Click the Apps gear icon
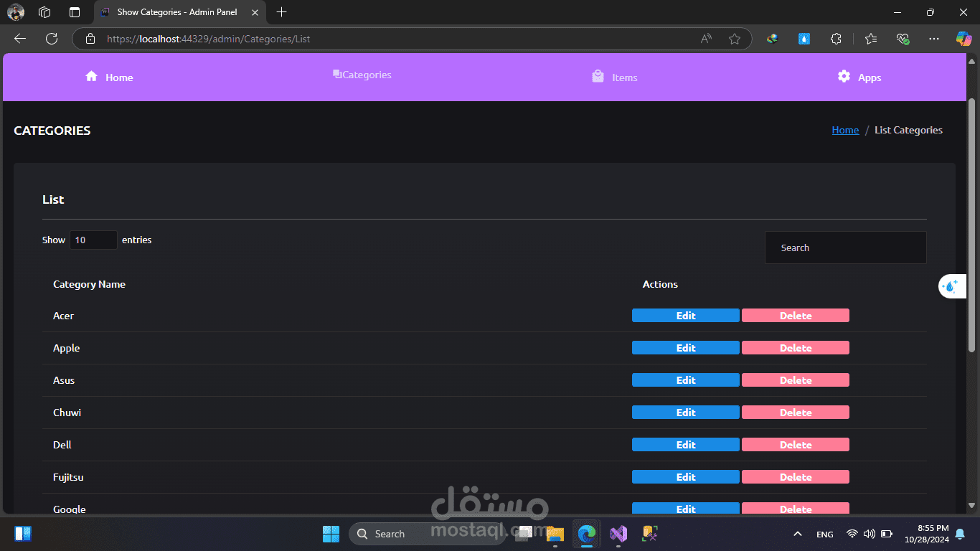The height and width of the screenshot is (551, 980). tap(844, 76)
